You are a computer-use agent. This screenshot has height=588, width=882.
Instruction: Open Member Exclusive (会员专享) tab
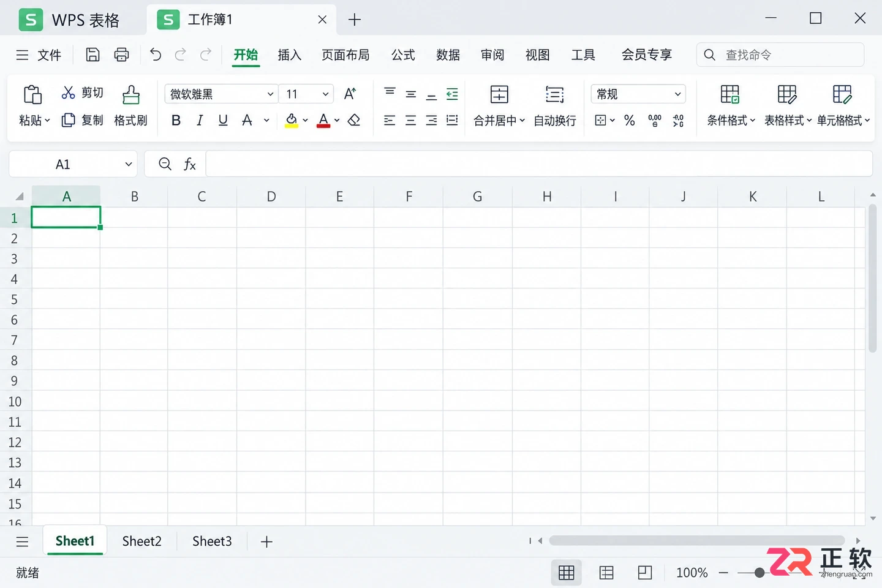(x=647, y=55)
